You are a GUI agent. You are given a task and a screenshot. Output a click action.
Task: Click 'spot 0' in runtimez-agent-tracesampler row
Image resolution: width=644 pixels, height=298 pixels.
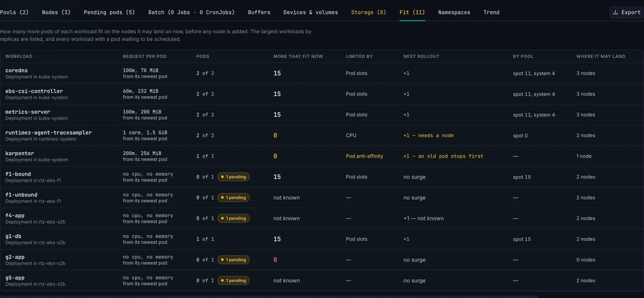(x=520, y=135)
